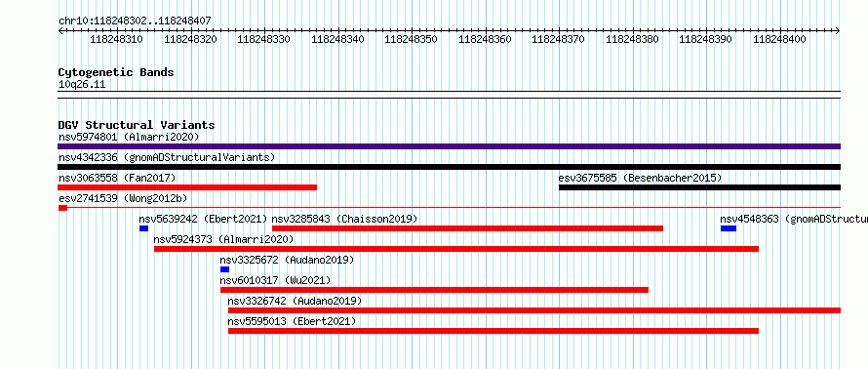The image size is (868, 369).
Task: Select the red nsv3285843 variant bar
Action: pyautogui.click(x=468, y=228)
